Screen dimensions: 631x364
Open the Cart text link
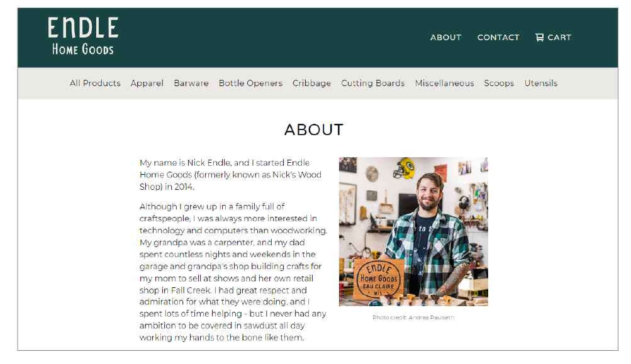tap(559, 37)
